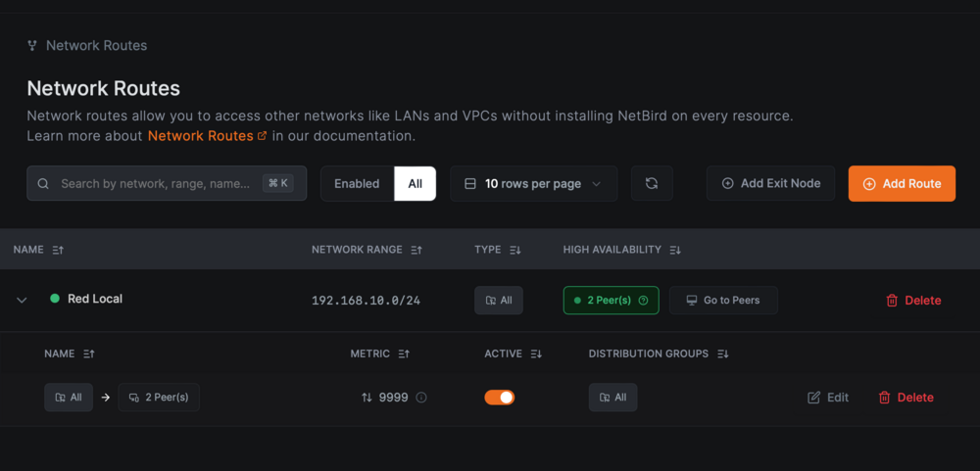Click the pencil Edit icon in sub-row
This screenshot has height=471, width=980.
click(813, 398)
